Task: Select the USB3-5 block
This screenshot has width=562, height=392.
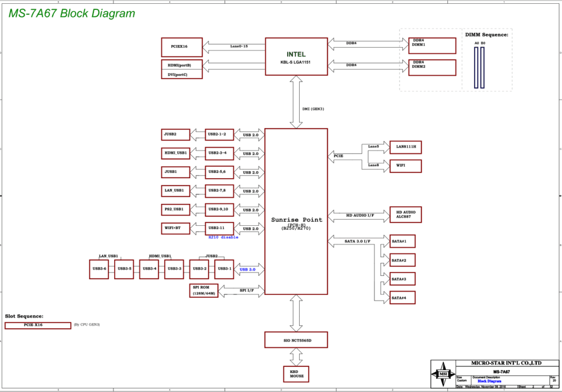Action: point(124,269)
